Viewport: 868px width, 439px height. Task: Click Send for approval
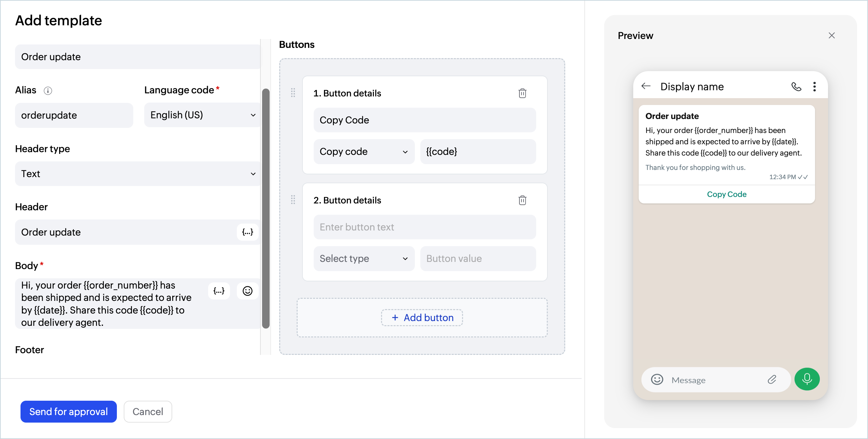click(x=69, y=412)
